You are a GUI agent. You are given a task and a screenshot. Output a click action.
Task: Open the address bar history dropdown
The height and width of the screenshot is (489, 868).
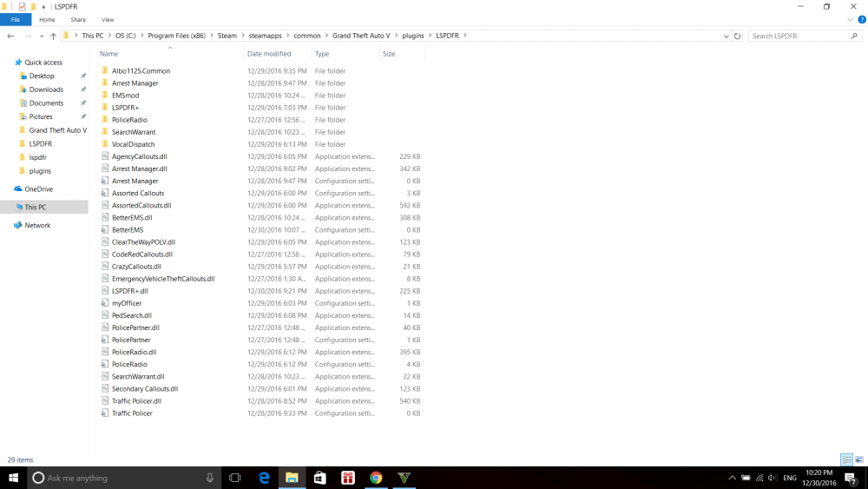point(727,36)
